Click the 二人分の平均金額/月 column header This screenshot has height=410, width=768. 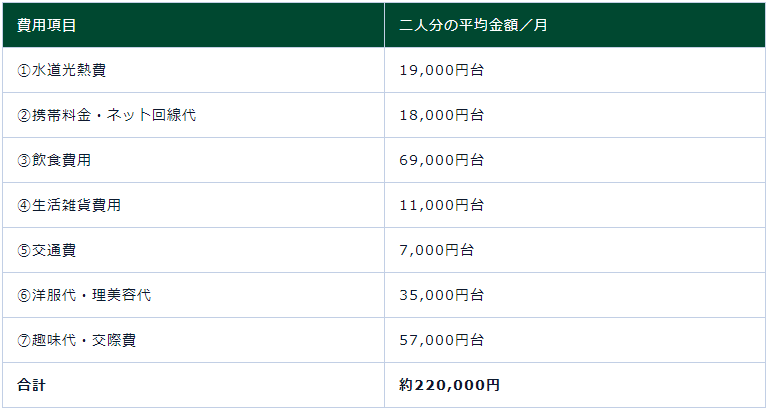[473, 25]
